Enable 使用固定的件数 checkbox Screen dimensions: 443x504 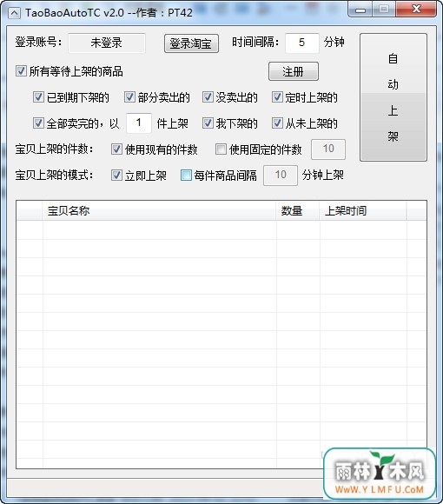click(x=221, y=149)
